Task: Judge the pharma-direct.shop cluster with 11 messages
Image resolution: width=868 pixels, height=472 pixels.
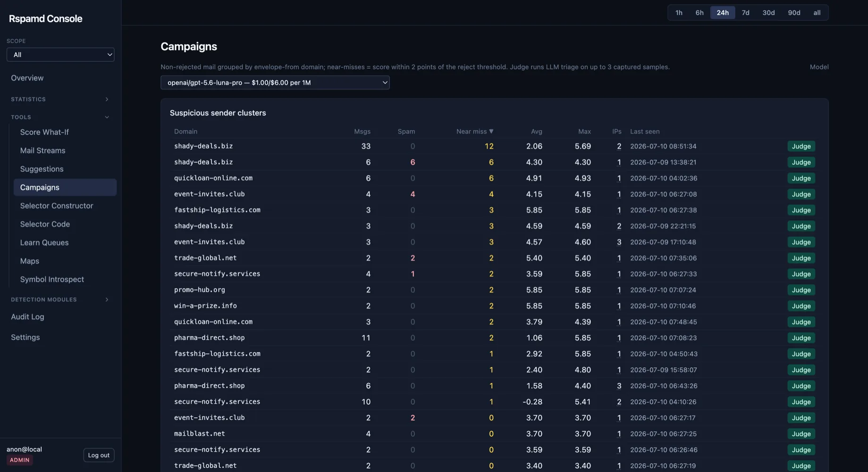Action: tap(801, 338)
